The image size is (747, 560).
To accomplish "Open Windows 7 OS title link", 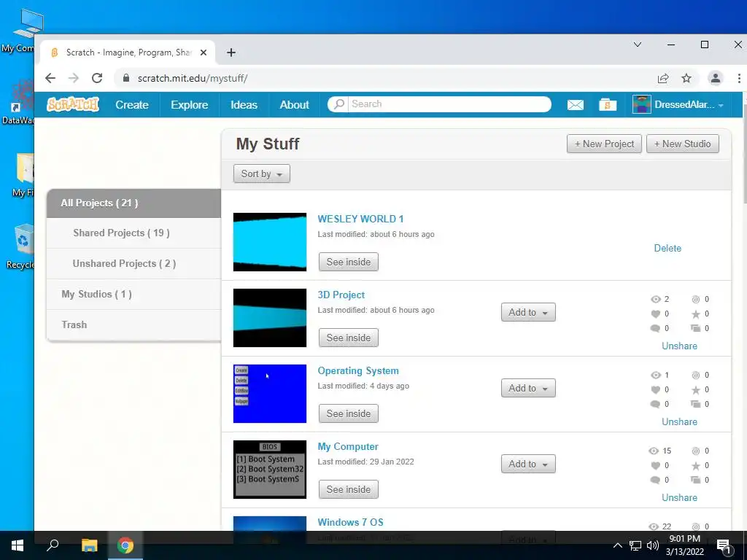I will tap(351, 522).
